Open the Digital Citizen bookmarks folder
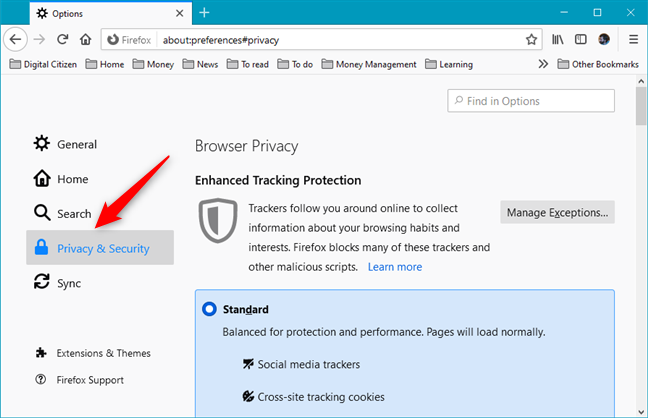Viewport: 648px width, 418px height. pyautogui.click(x=43, y=64)
